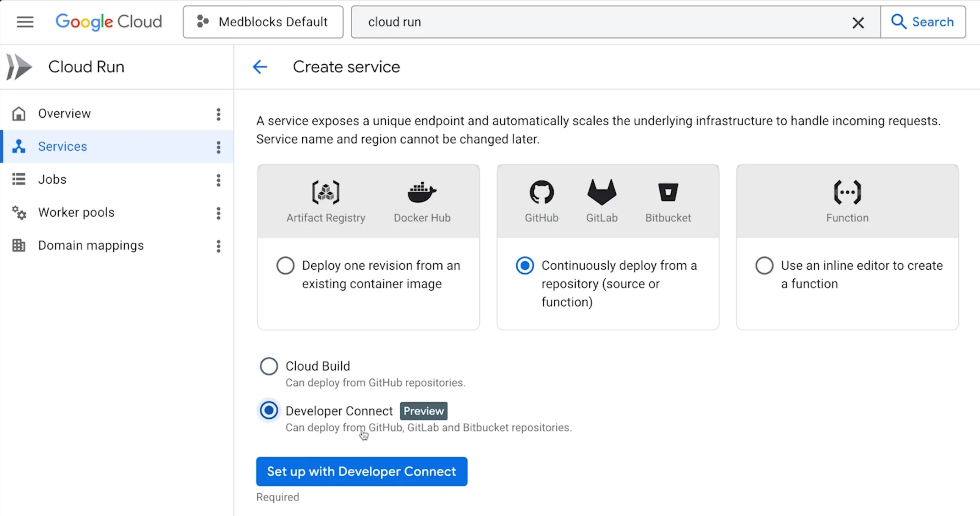The height and width of the screenshot is (516, 980).
Task: Go back using the Create service arrow
Action: (260, 67)
